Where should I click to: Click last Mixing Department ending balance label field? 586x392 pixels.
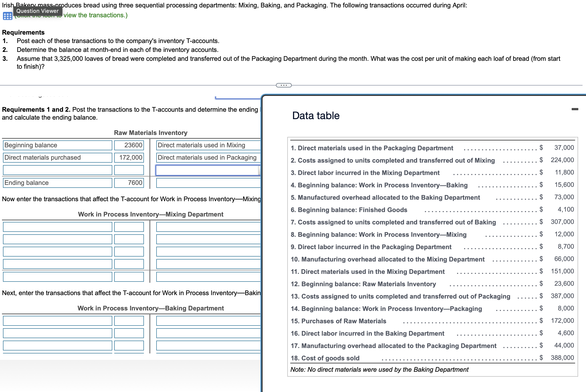pos(57,277)
